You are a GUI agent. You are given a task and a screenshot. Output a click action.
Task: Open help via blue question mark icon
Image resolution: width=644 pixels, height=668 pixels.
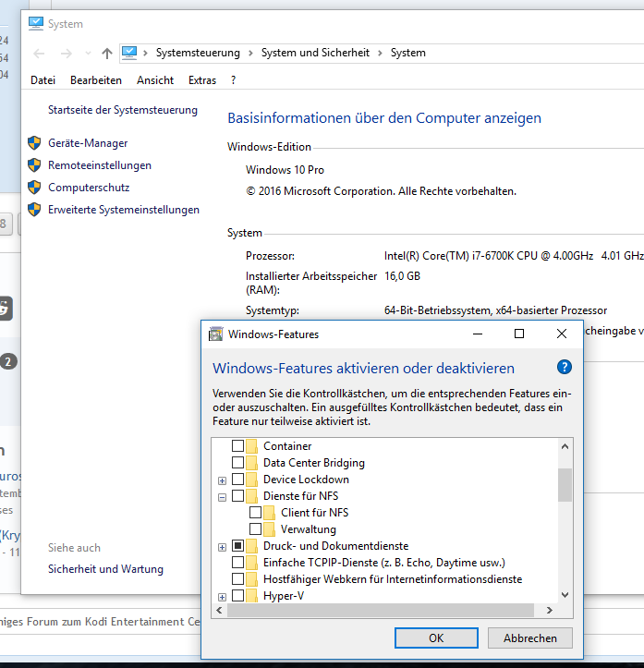[x=565, y=367]
